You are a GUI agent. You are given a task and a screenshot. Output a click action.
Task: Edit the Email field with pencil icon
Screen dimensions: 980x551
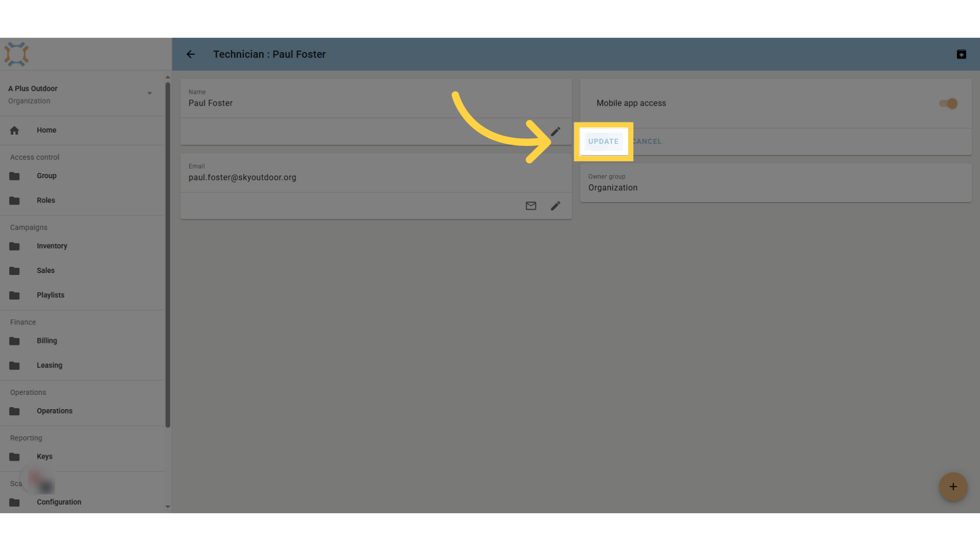point(555,206)
